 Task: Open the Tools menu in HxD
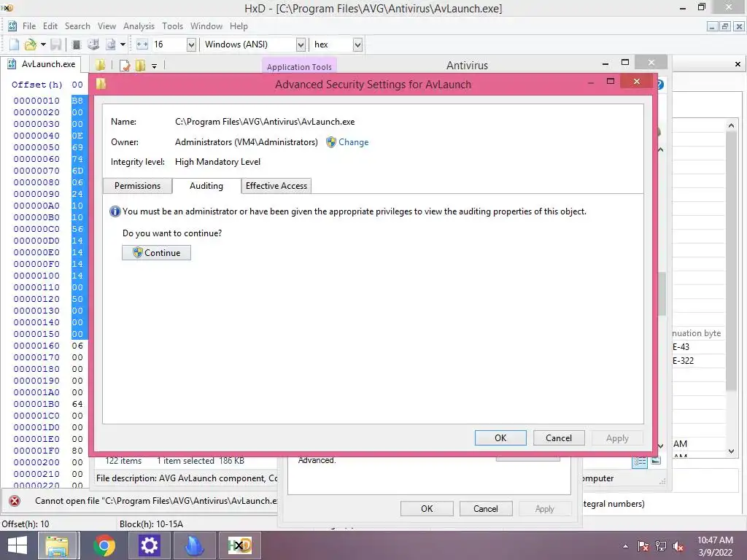(x=172, y=26)
